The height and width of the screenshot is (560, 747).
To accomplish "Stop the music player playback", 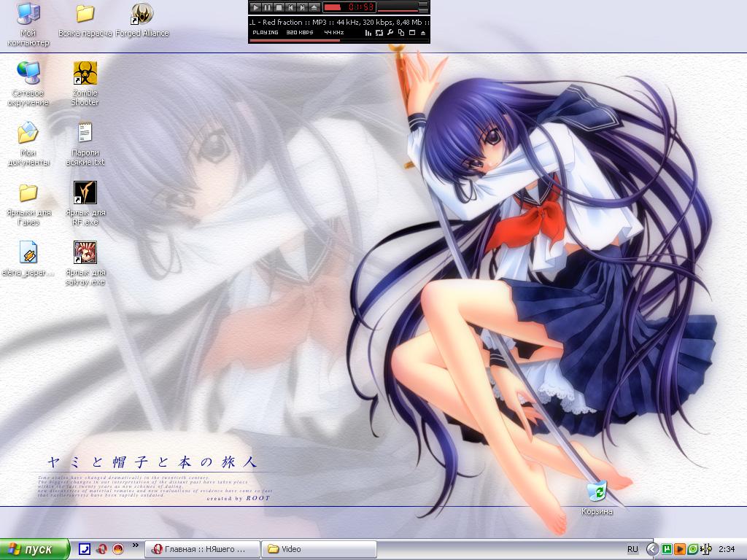I will (279, 7).
